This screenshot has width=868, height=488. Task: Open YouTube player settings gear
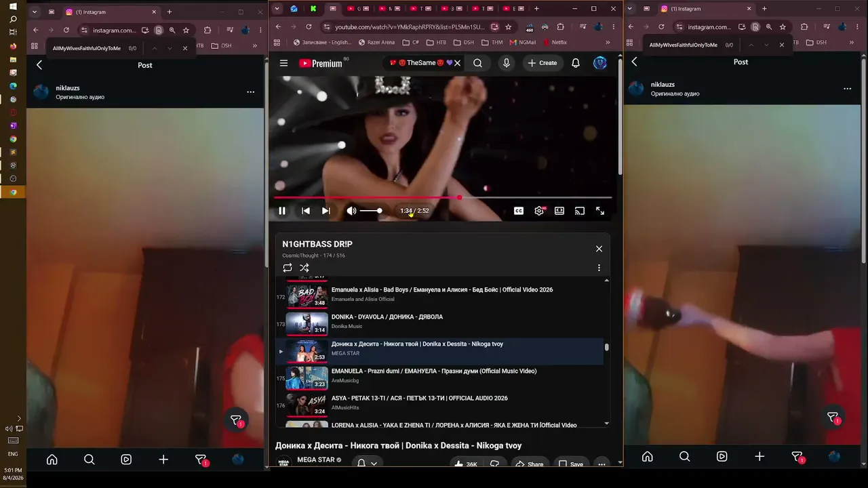pyautogui.click(x=539, y=211)
